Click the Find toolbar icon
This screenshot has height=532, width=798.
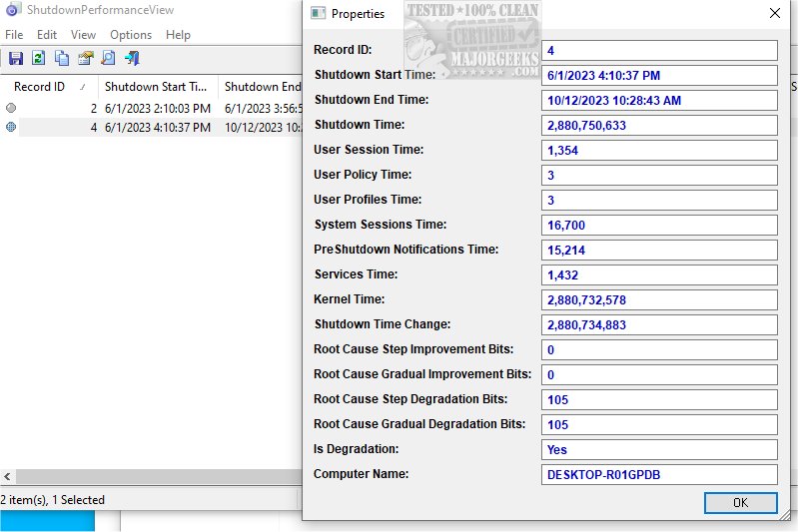109,58
